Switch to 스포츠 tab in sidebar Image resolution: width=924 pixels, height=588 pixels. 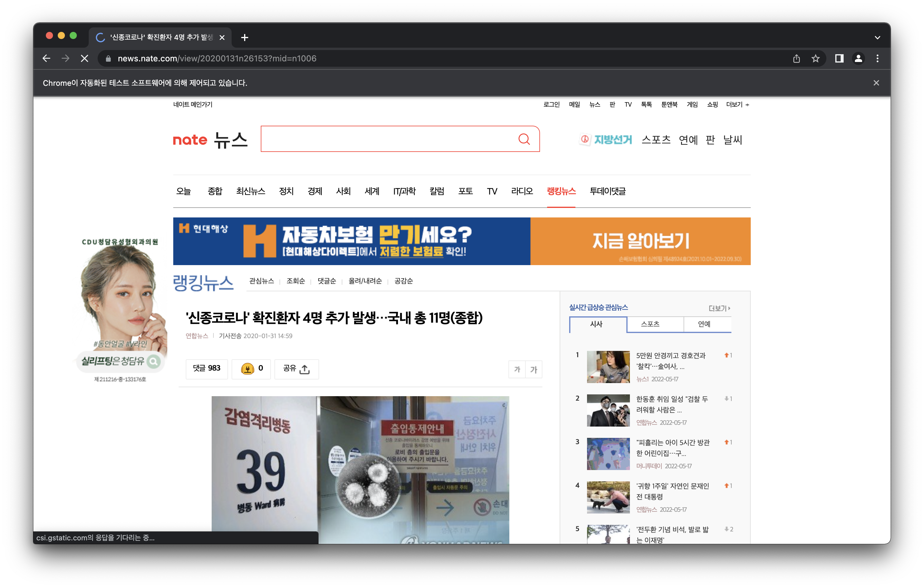click(655, 324)
